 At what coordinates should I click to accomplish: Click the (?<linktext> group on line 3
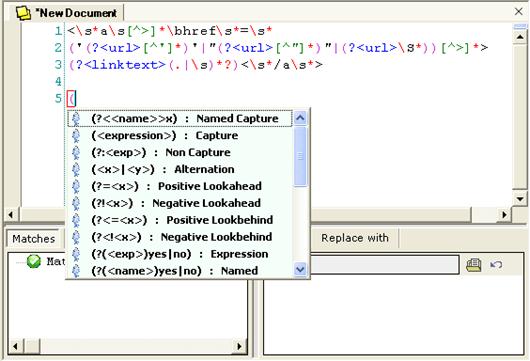(117, 65)
